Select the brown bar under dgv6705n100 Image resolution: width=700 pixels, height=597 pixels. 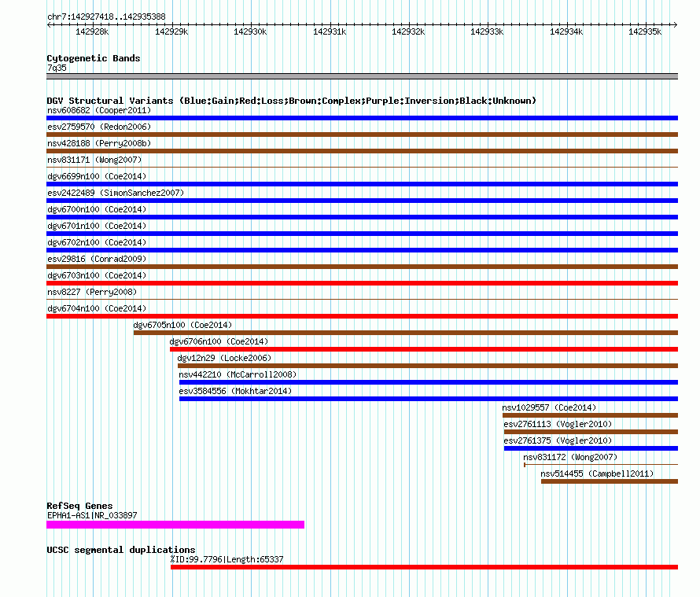tap(406, 333)
